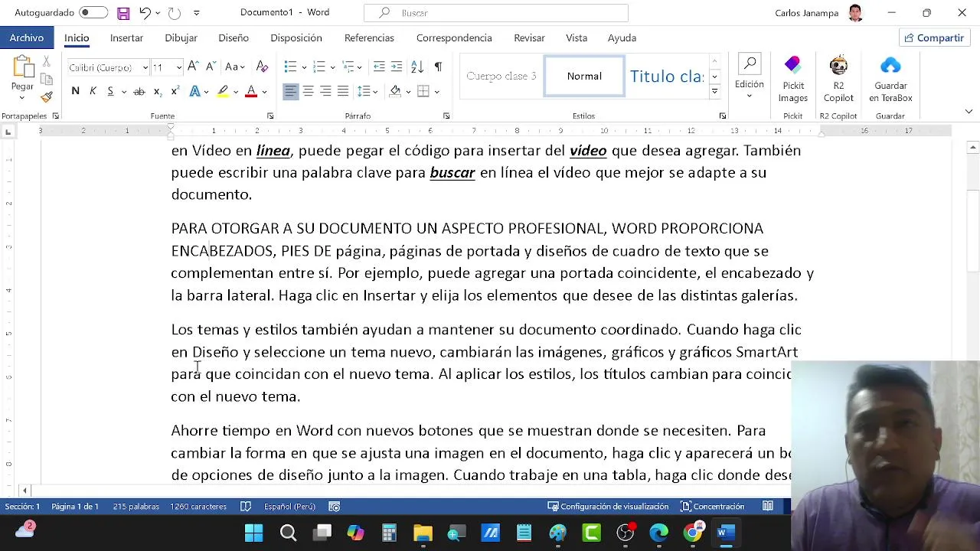Open the borders dropdown arrow
Screen dimensions: 980x551
coord(437,91)
